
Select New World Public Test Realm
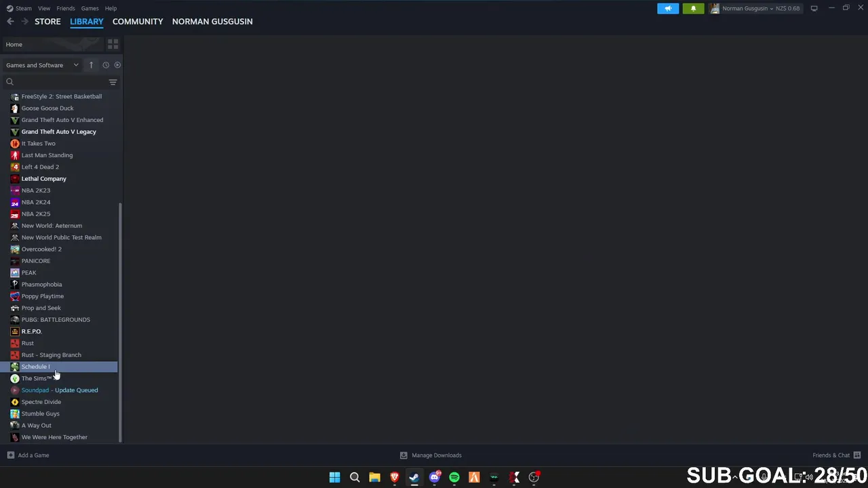coord(61,237)
